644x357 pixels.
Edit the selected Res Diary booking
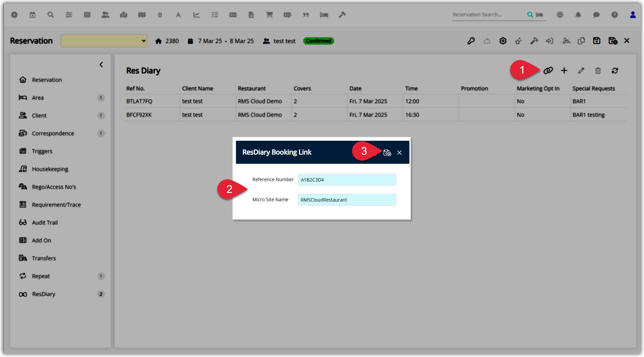pyautogui.click(x=581, y=71)
